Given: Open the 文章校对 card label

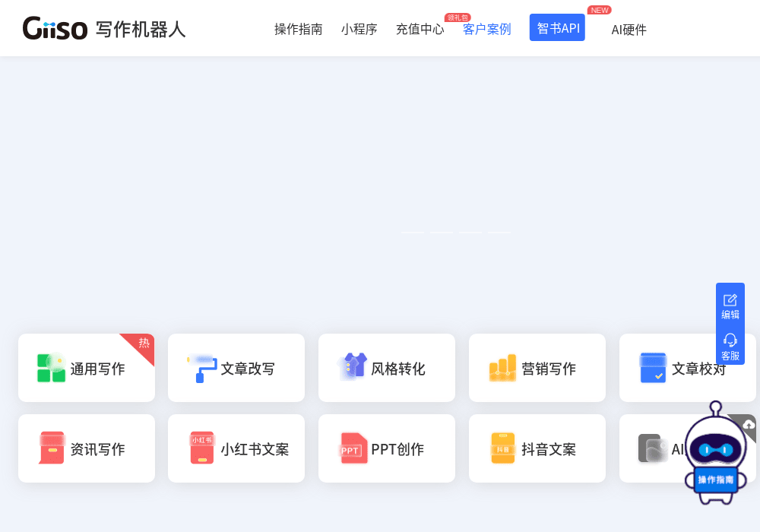Looking at the screenshot, I should pos(699,369).
